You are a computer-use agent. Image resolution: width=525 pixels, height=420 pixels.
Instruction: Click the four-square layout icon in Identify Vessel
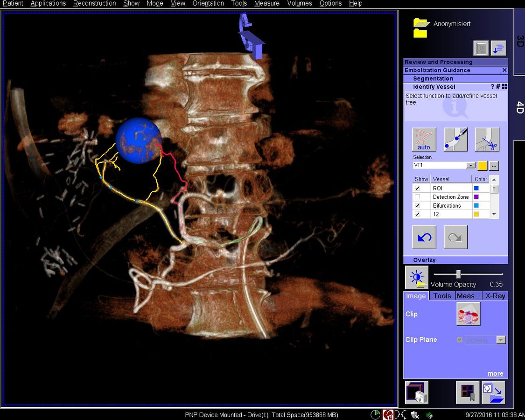click(504, 86)
